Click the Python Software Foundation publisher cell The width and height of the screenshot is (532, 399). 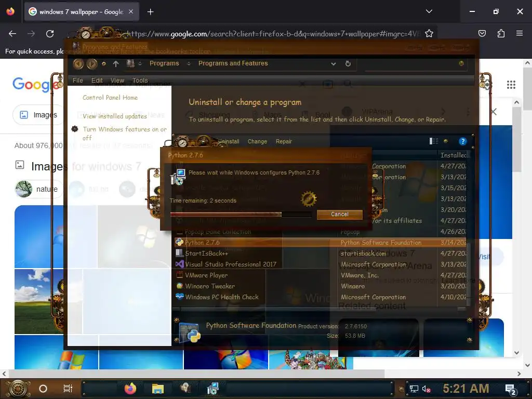pos(381,243)
